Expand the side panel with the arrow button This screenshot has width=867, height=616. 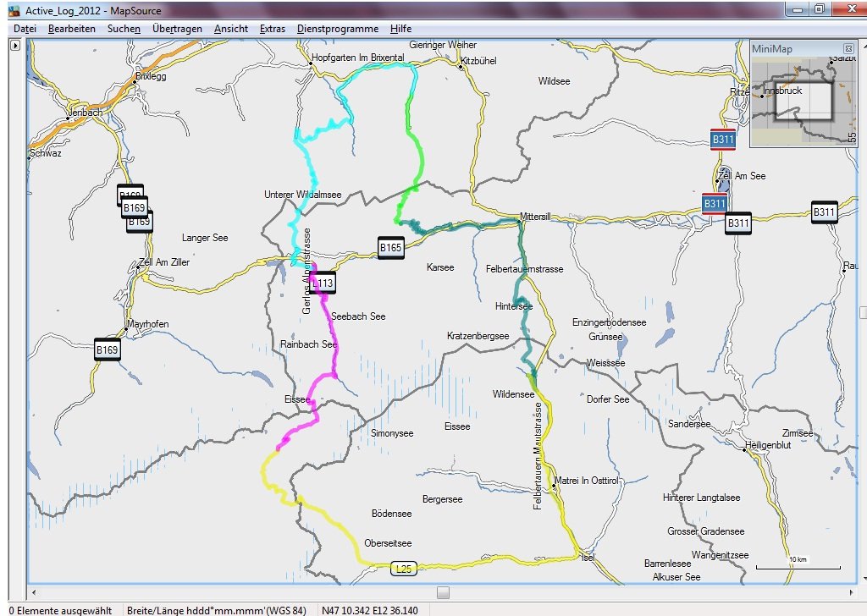point(14,45)
